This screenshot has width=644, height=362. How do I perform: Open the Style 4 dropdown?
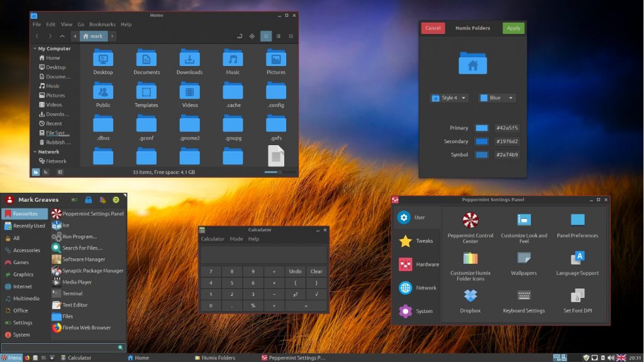point(448,98)
